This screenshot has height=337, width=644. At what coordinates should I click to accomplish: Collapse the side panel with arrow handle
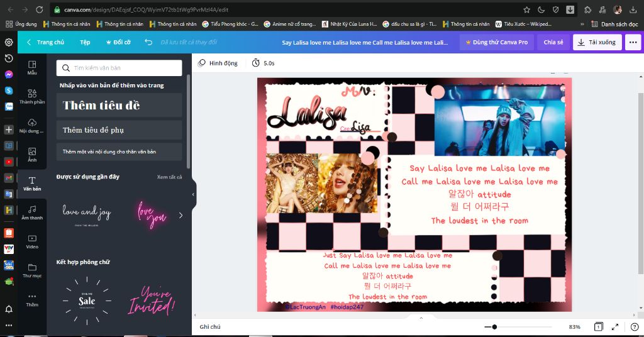pyautogui.click(x=194, y=194)
